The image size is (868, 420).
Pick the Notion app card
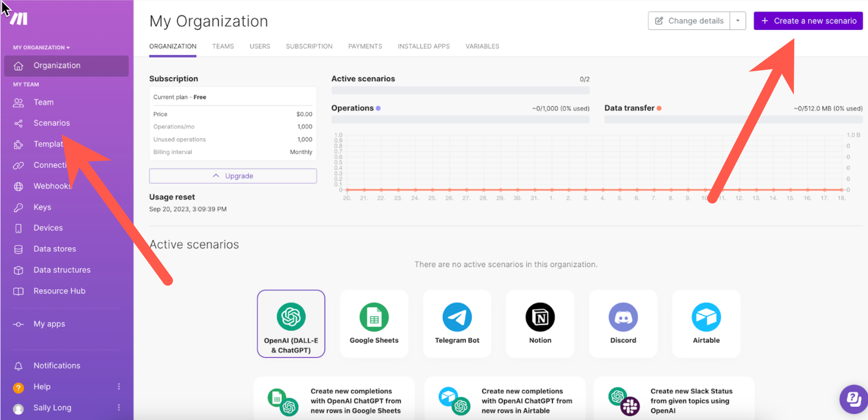540,324
